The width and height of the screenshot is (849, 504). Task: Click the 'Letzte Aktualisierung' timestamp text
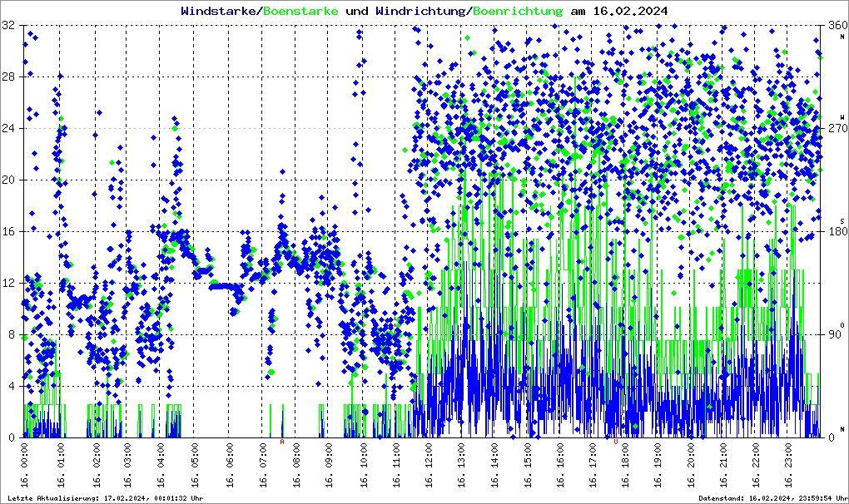pos(106,497)
